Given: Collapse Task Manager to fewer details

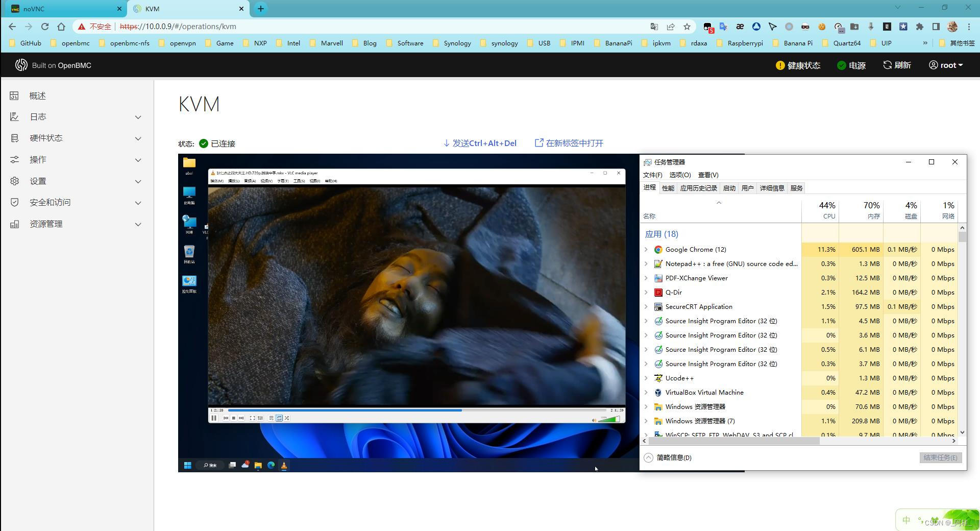Looking at the screenshot, I should point(668,458).
